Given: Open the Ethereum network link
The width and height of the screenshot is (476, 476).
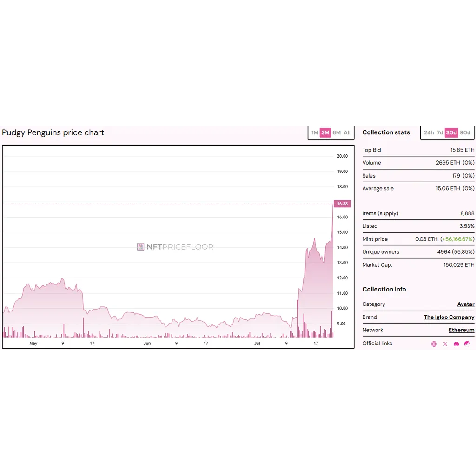Looking at the screenshot, I should click(x=462, y=330).
